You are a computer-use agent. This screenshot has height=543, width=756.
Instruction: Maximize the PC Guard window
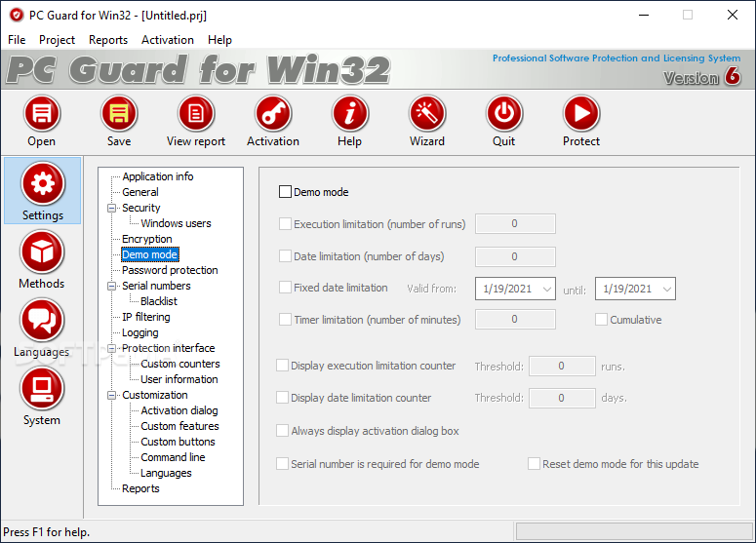click(688, 15)
